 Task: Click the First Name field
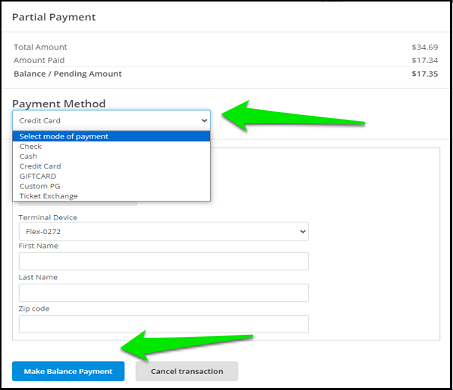pos(164,261)
